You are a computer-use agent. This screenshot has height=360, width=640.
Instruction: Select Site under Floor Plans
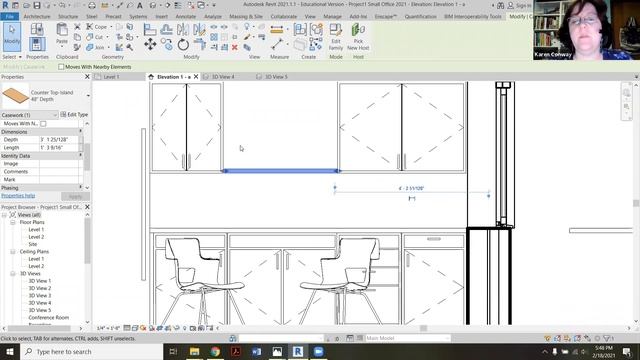coord(33,244)
